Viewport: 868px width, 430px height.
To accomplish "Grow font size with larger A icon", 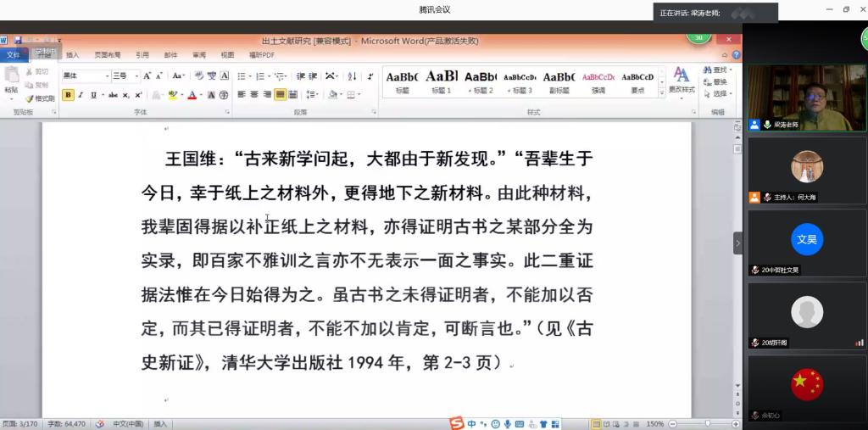I will [147, 76].
